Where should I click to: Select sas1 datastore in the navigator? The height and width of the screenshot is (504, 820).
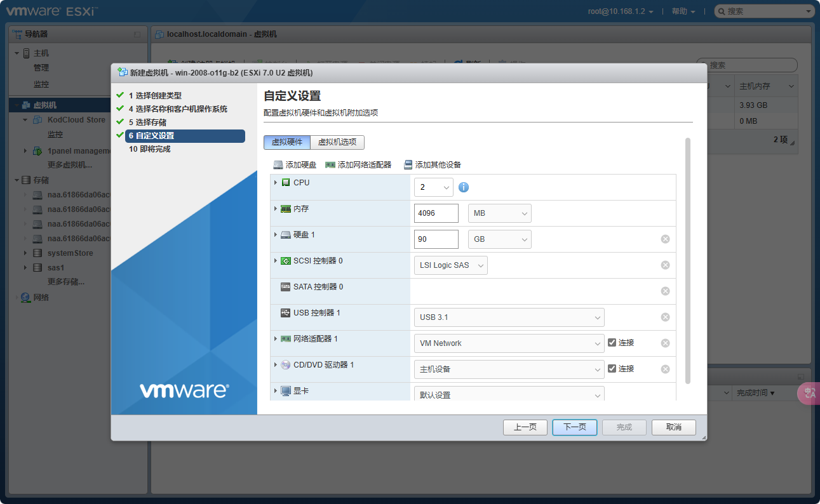point(56,268)
